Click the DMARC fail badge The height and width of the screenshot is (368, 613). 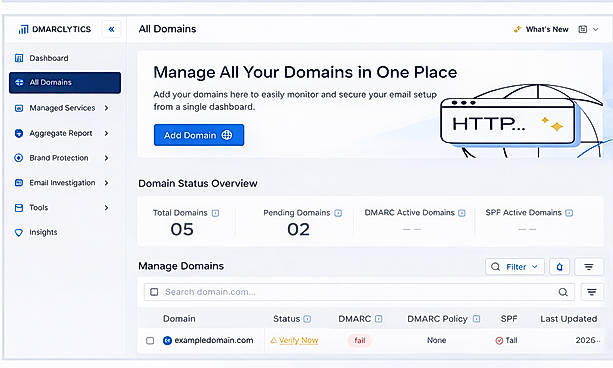(360, 341)
